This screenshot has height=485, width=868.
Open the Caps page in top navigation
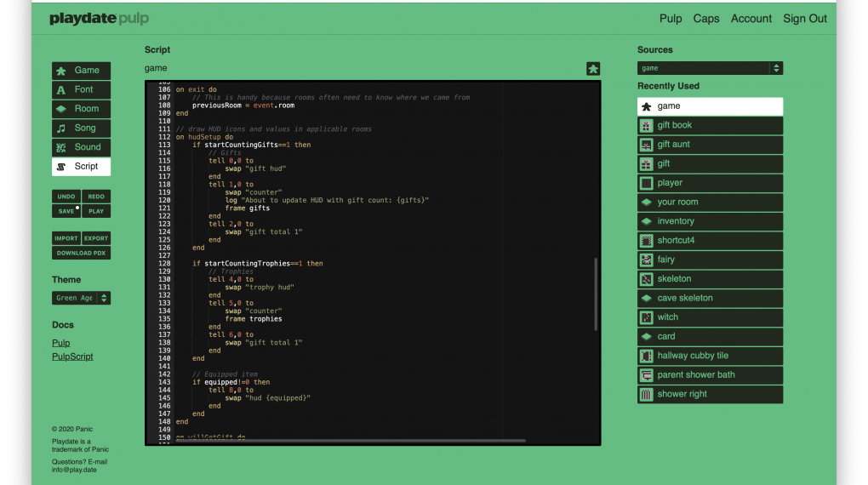pos(705,19)
